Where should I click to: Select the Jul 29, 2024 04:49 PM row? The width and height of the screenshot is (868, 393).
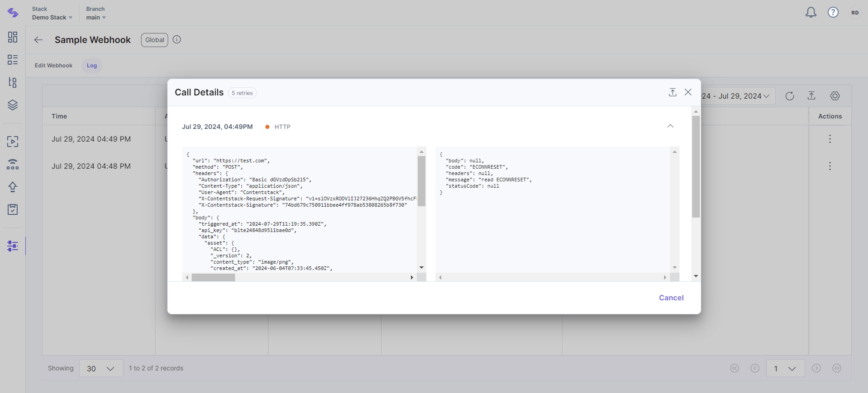click(91, 139)
